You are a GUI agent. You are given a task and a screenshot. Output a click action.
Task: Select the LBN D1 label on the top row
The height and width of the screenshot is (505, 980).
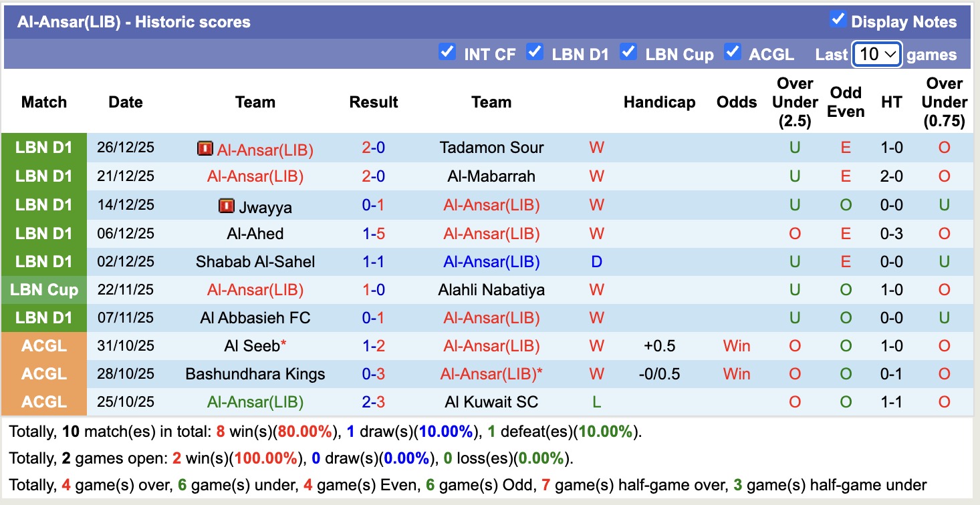[43, 148]
